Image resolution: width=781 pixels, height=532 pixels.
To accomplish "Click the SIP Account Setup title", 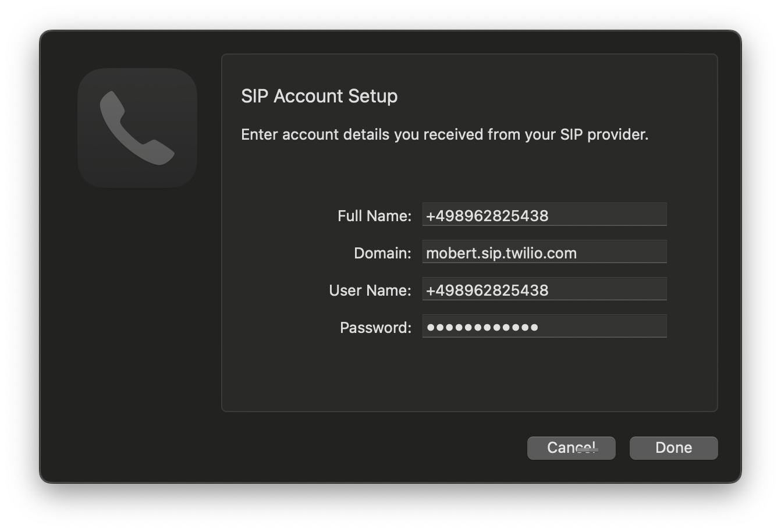I will tap(319, 96).
